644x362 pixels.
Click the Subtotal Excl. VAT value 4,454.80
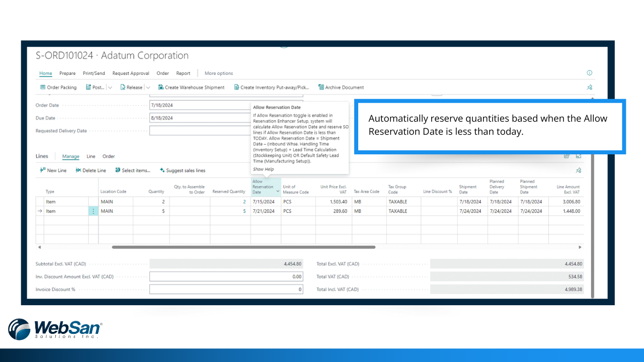[x=226, y=263]
